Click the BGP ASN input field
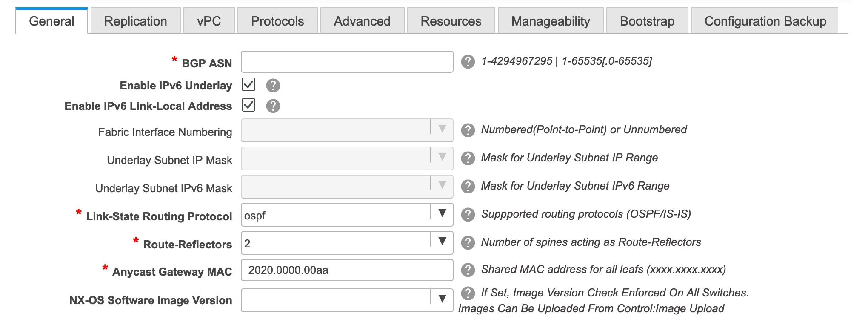 tap(347, 62)
